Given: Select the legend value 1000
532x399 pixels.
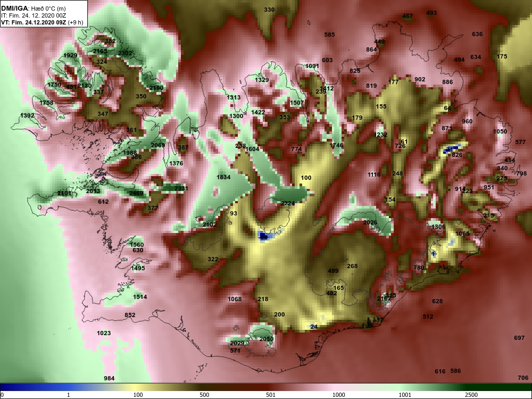Looking at the screenshot, I should click(x=338, y=395).
